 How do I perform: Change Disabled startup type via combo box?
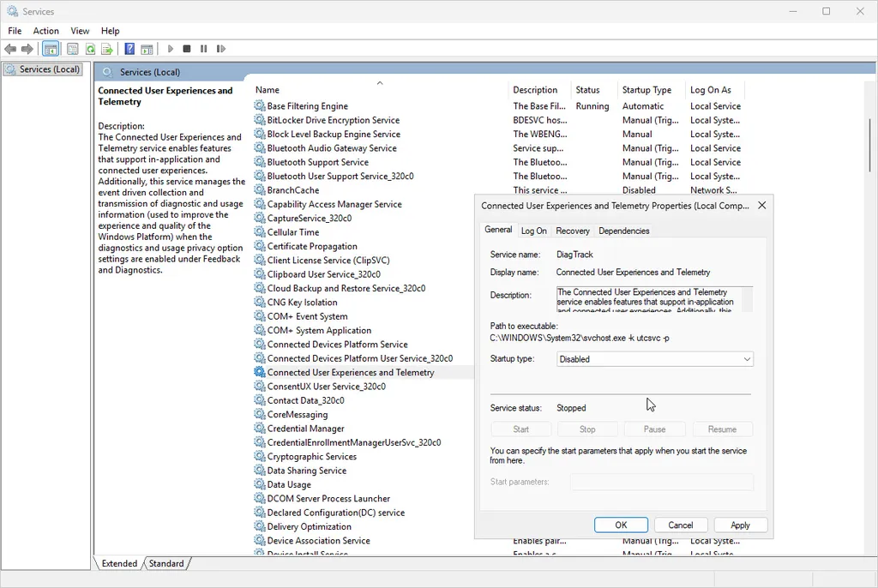click(652, 358)
